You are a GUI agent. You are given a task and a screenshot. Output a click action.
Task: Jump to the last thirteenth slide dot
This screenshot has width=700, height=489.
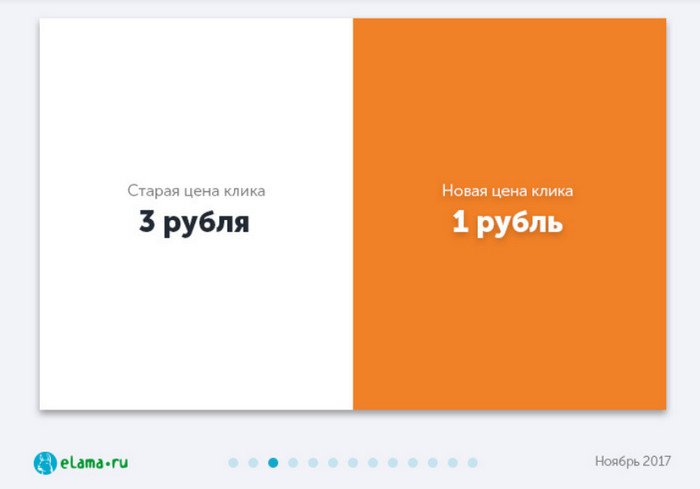[472, 463]
